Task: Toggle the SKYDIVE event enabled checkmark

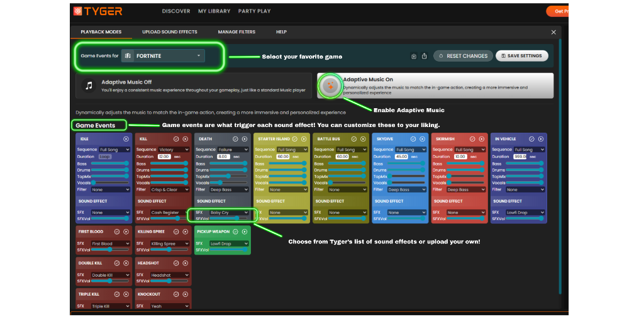Action: coord(413,139)
